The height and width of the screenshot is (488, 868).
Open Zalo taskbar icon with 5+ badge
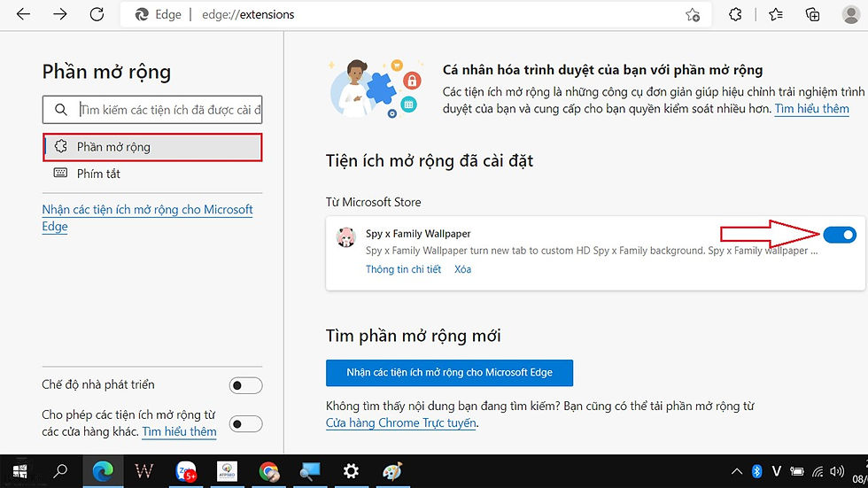(186, 471)
